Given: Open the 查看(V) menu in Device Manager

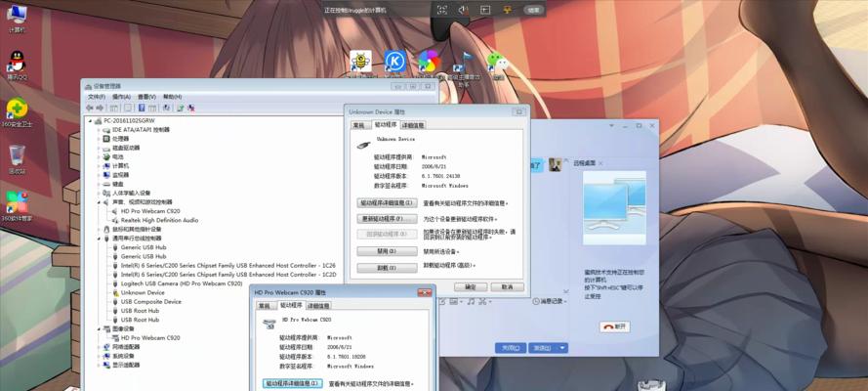Looking at the screenshot, I should click(146, 97).
